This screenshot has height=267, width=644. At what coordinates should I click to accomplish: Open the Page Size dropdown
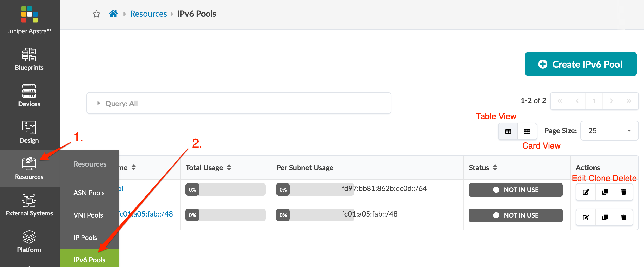(x=609, y=131)
